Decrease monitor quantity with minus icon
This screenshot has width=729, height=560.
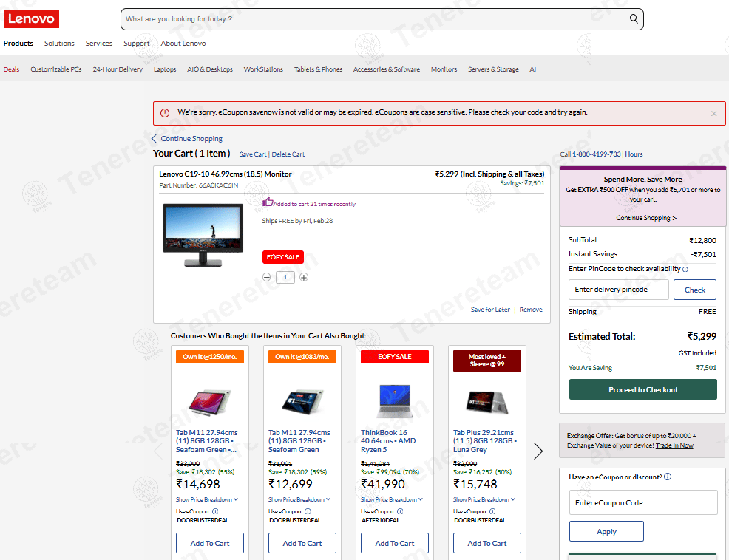pyautogui.click(x=266, y=278)
